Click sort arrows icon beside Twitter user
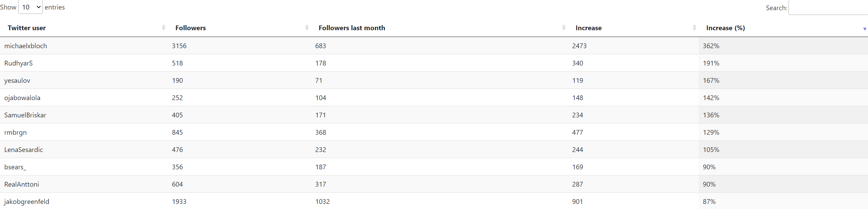The height and width of the screenshot is (209, 868). point(164,28)
